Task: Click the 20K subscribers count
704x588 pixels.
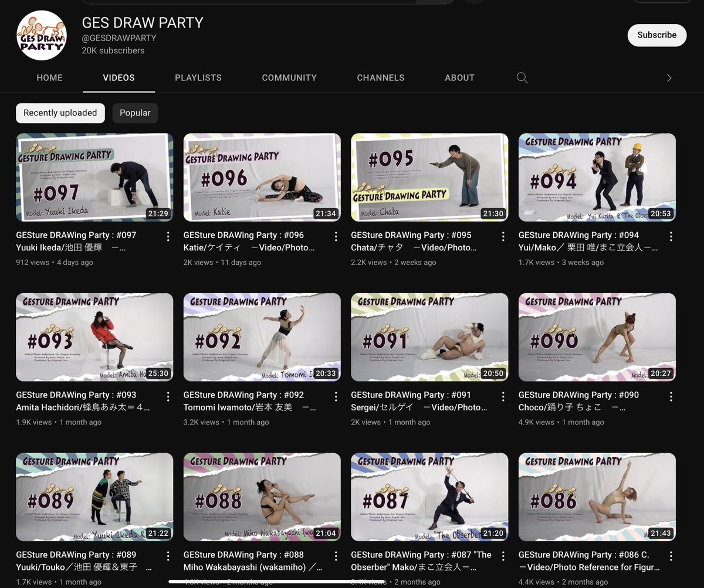Action: [113, 50]
